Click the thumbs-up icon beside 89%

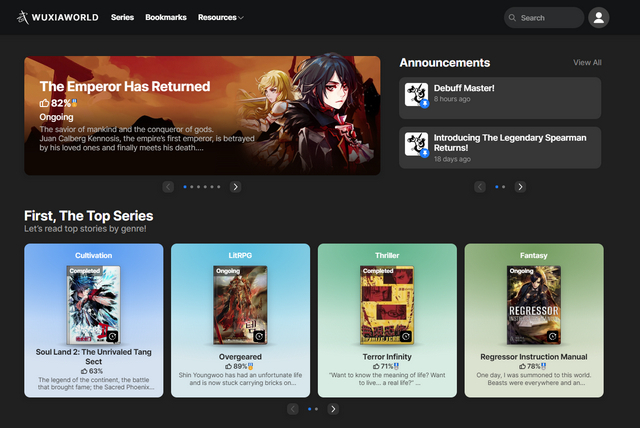pyautogui.click(x=229, y=366)
